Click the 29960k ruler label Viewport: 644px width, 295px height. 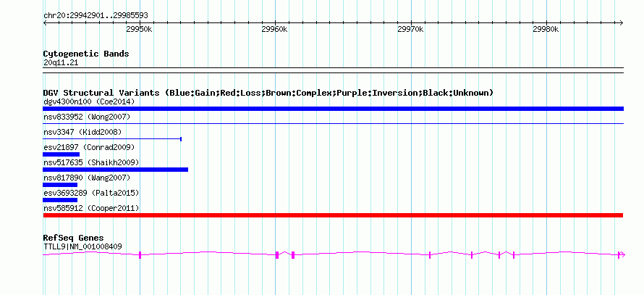(274, 29)
